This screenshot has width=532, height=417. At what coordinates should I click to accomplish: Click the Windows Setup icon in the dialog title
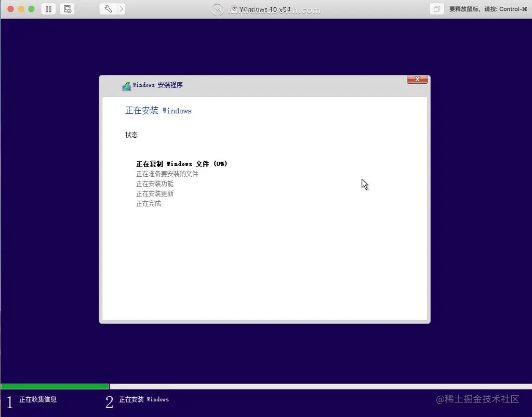point(127,86)
